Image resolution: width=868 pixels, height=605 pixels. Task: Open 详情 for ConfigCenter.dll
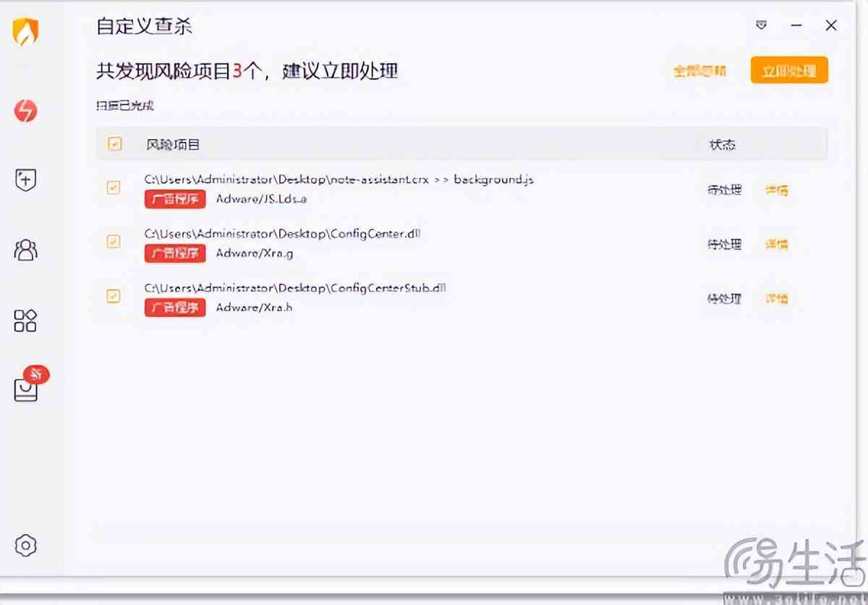pyautogui.click(x=776, y=245)
